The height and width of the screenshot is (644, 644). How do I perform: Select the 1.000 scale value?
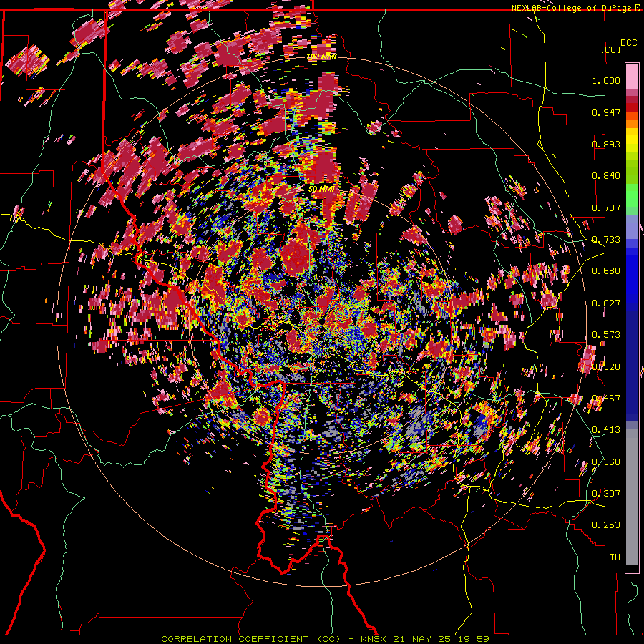606,80
